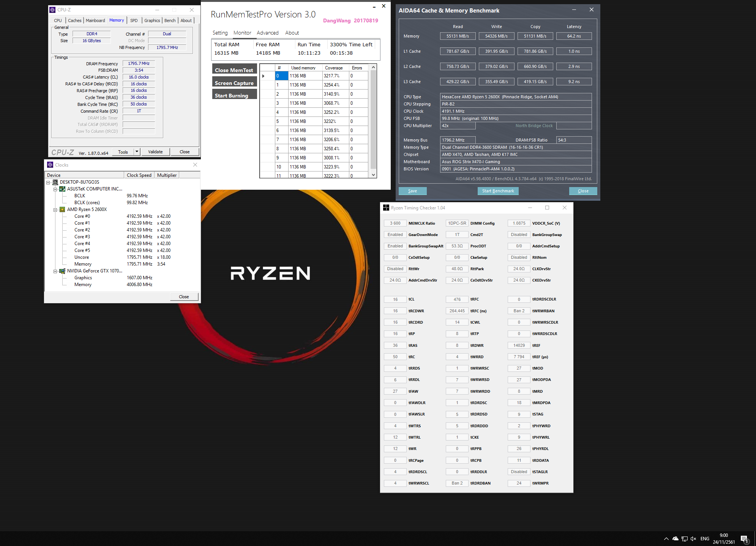
Task: Click the Screen Capture button
Action: [234, 83]
